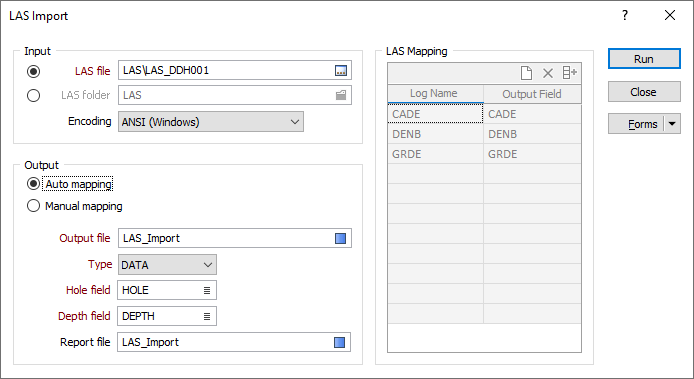The height and width of the screenshot is (379, 694).
Task: Click the delete X icon in LAS Mapping toolbar
Action: tap(548, 73)
